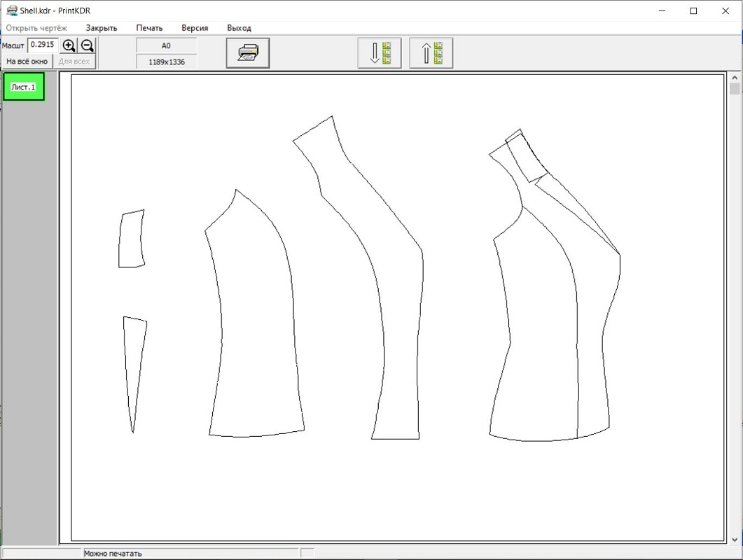Click the 'Для всех' button
This screenshot has height=560, width=743.
[x=74, y=62]
